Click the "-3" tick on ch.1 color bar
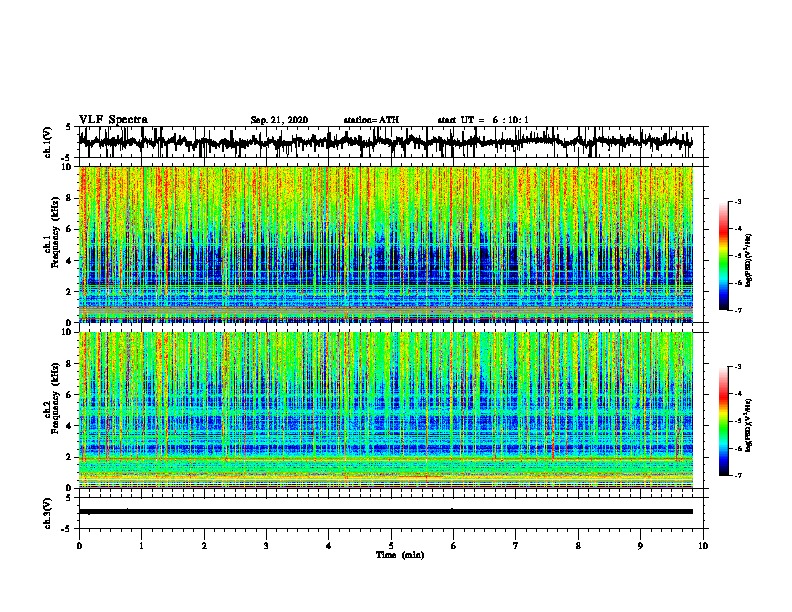Screen dimensions: 792x612 click(738, 201)
